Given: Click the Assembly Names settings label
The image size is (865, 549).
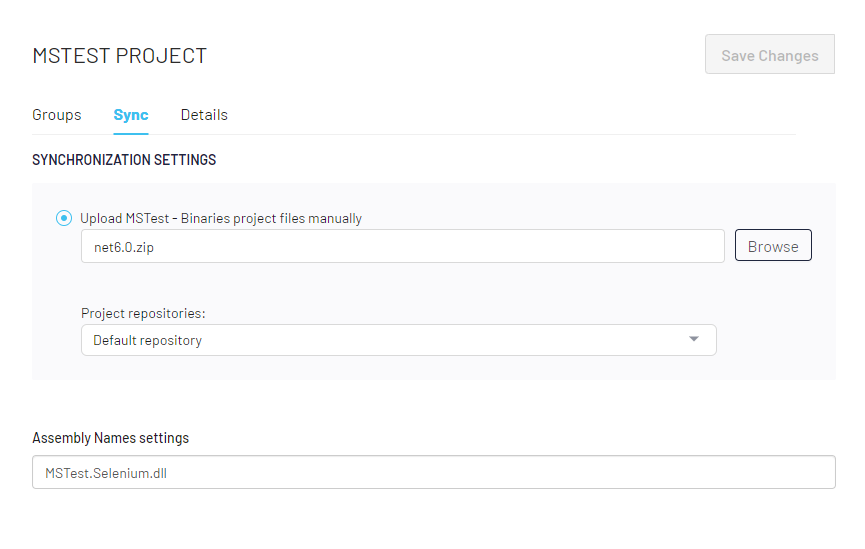Looking at the screenshot, I should click(x=110, y=438).
